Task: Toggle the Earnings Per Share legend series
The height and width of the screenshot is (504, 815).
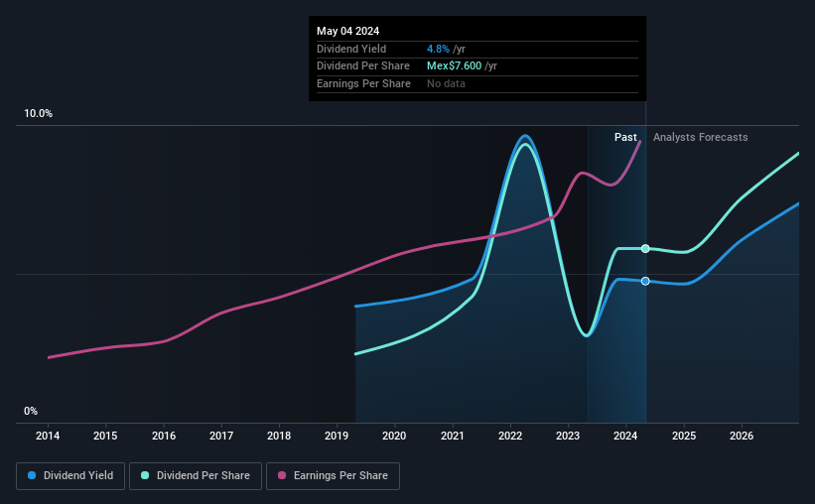Action: click(333, 476)
